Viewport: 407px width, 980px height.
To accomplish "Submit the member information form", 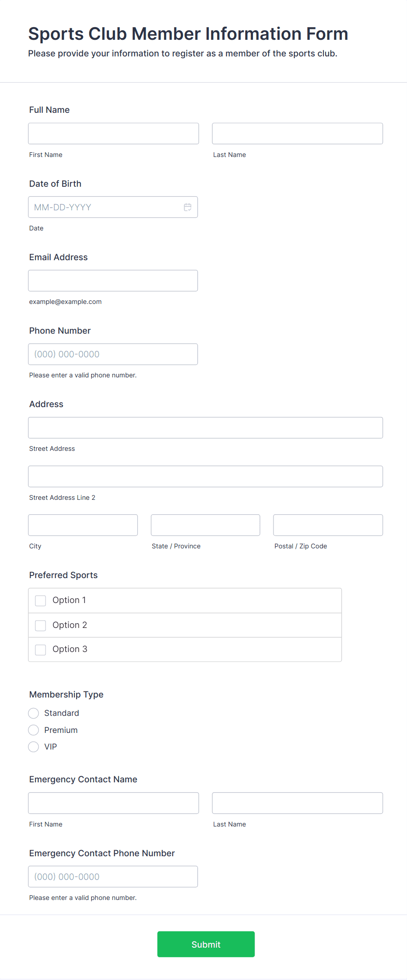I will click(206, 944).
